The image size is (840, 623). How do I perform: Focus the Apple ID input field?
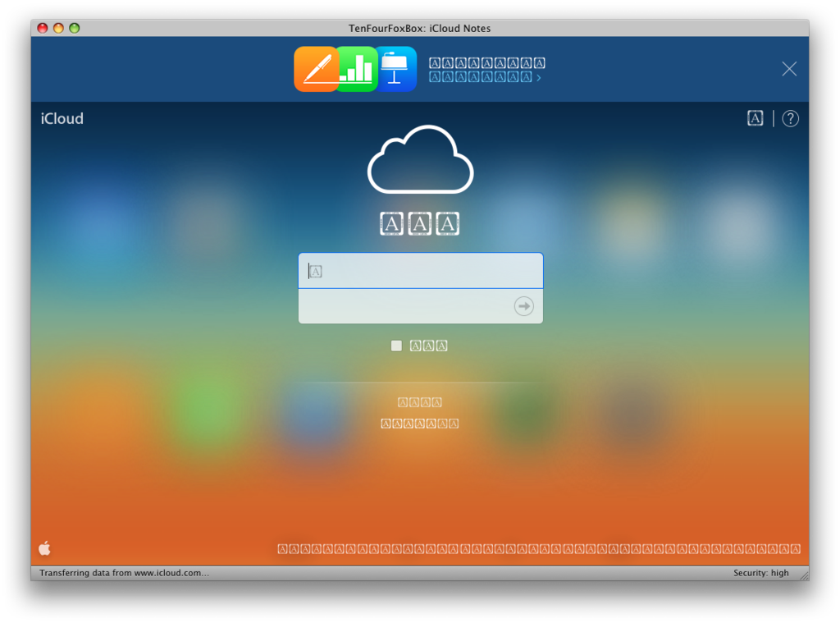[x=421, y=271]
